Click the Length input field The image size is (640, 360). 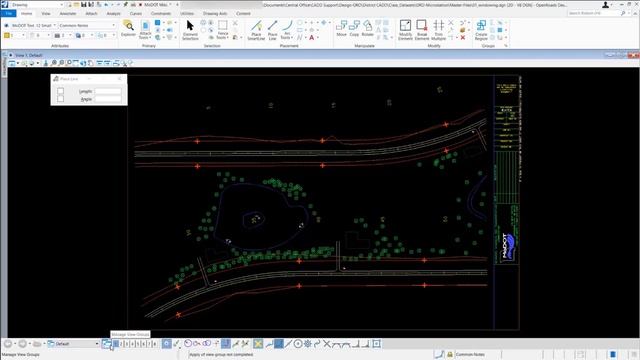pyautogui.click(x=108, y=91)
